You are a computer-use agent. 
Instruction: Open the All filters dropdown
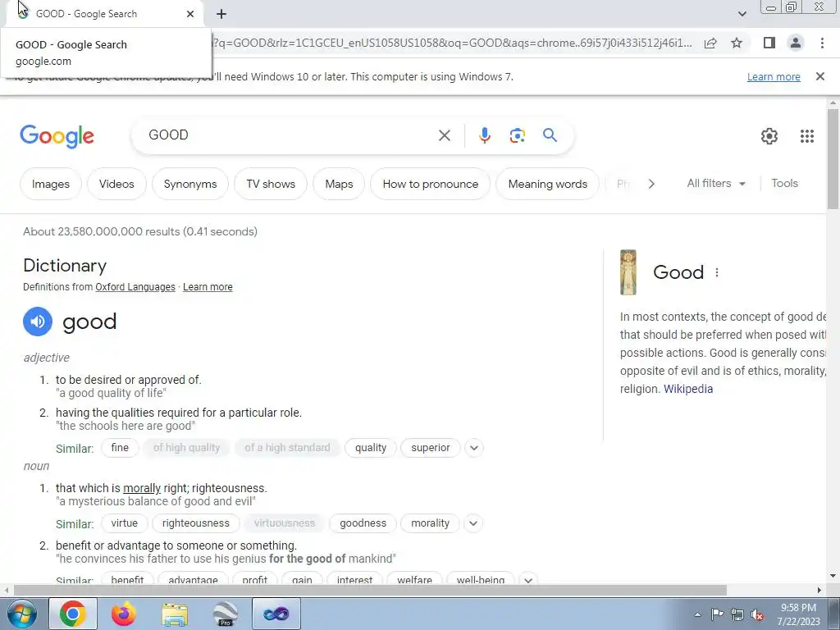pos(715,183)
